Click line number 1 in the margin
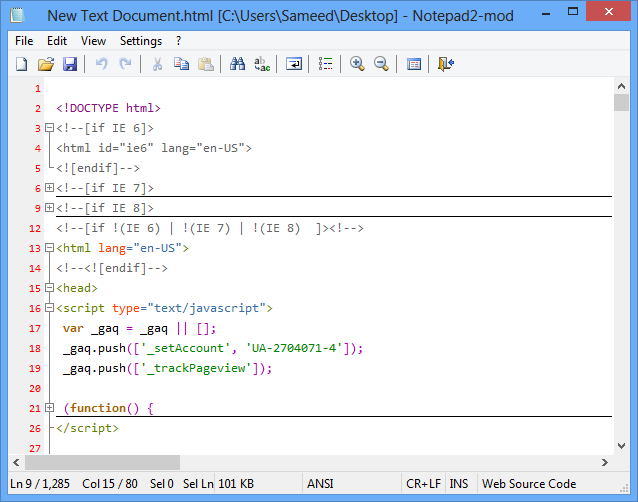 click(x=38, y=89)
